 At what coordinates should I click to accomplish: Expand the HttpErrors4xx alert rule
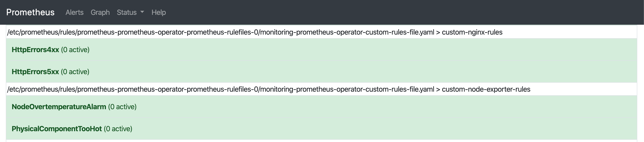coord(35,49)
